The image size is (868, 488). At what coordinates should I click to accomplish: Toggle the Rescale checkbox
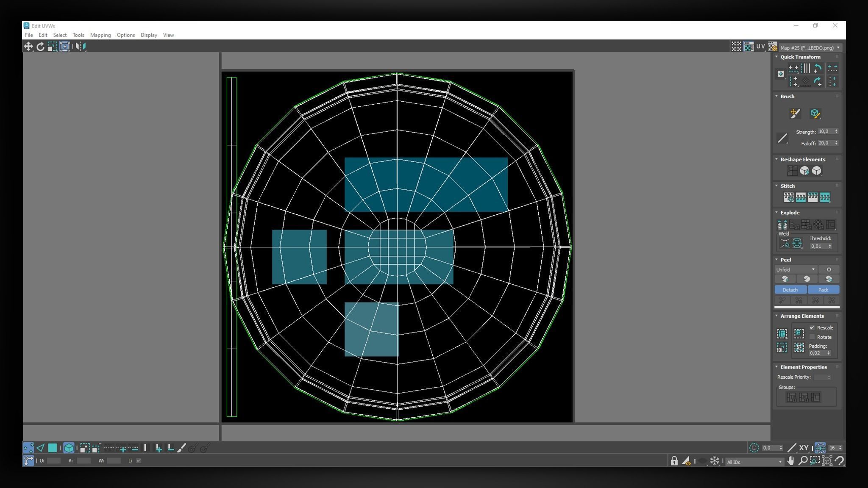(812, 327)
